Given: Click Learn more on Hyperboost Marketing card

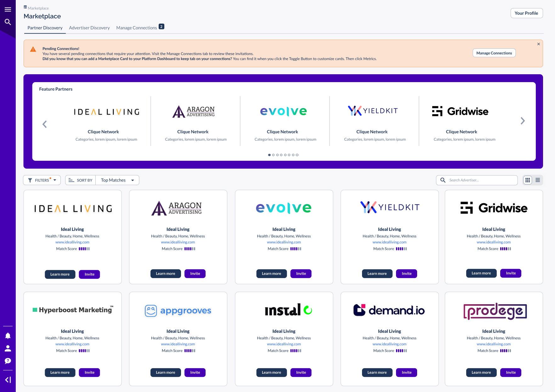Looking at the screenshot, I should (60, 372).
